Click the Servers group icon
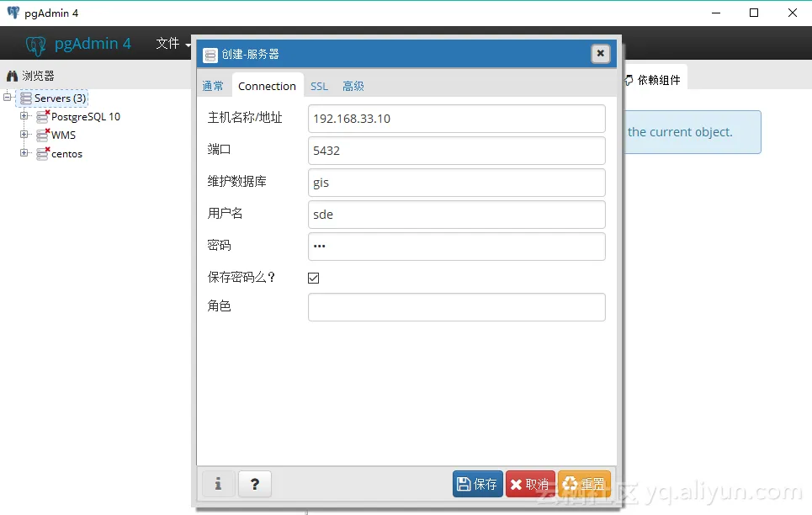This screenshot has width=812, height=515. point(26,98)
